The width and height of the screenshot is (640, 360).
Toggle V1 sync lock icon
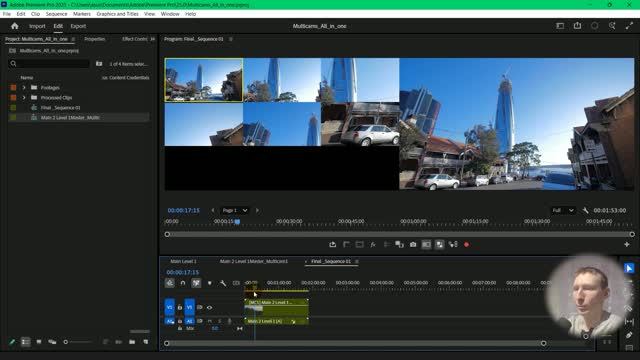(x=200, y=307)
